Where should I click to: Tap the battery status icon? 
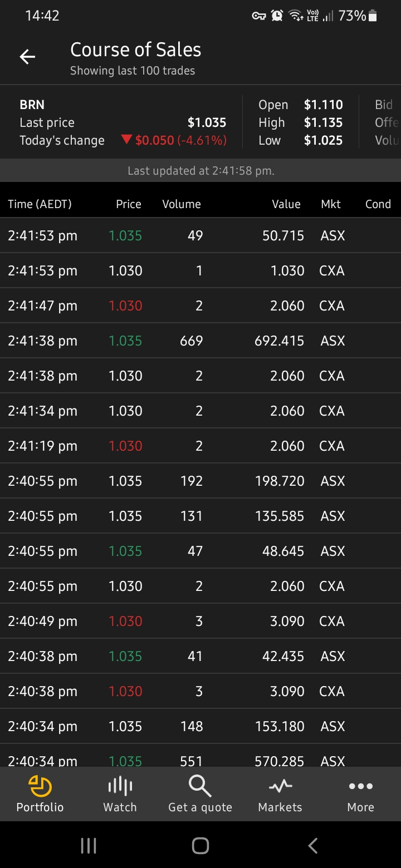[x=373, y=16]
